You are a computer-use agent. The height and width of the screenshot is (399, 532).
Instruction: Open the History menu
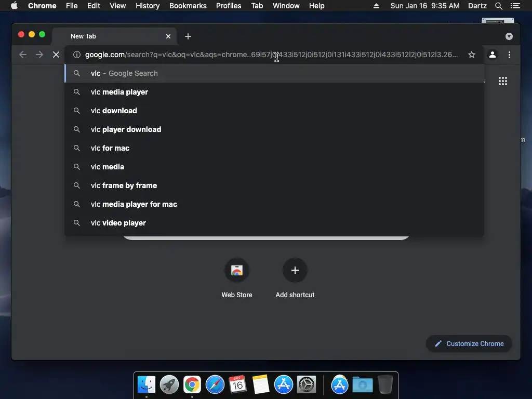coord(148,6)
